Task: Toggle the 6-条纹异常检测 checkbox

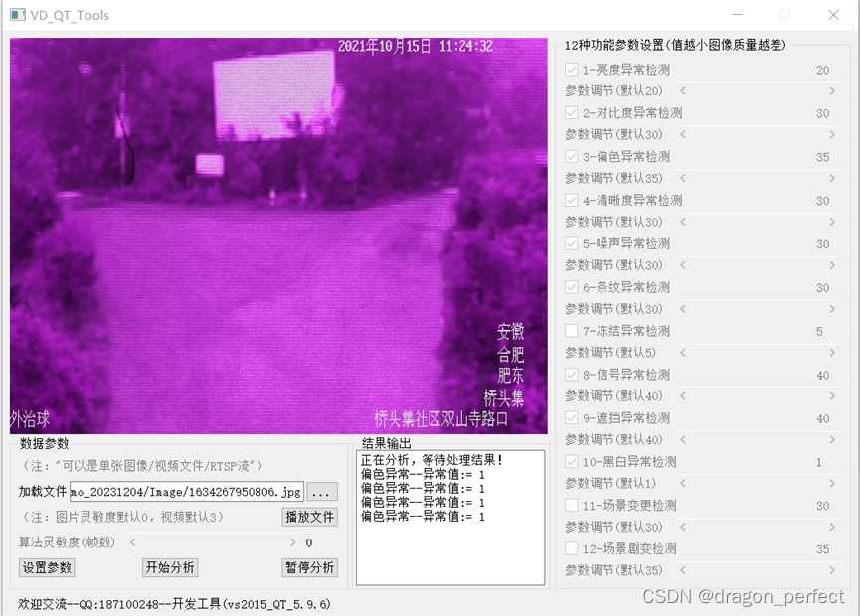Action: click(571, 287)
